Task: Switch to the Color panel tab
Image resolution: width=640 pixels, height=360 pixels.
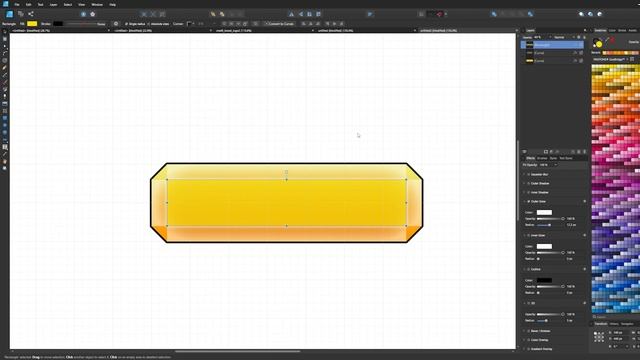Action: click(x=612, y=30)
